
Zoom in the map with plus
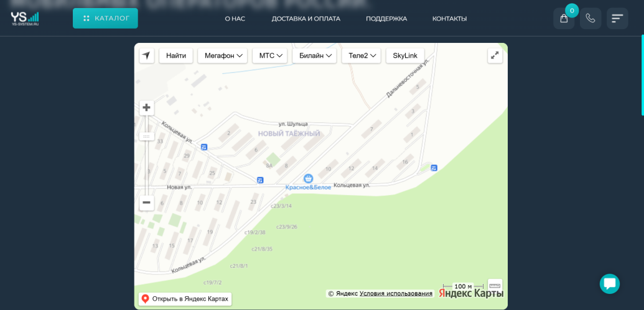[147, 108]
